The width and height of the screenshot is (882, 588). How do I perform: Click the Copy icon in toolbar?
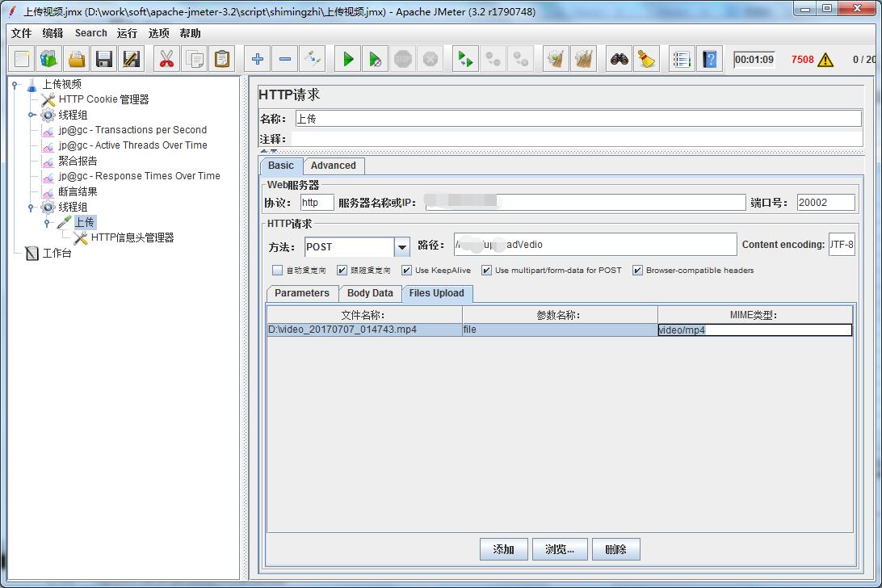click(x=195, y=59)
